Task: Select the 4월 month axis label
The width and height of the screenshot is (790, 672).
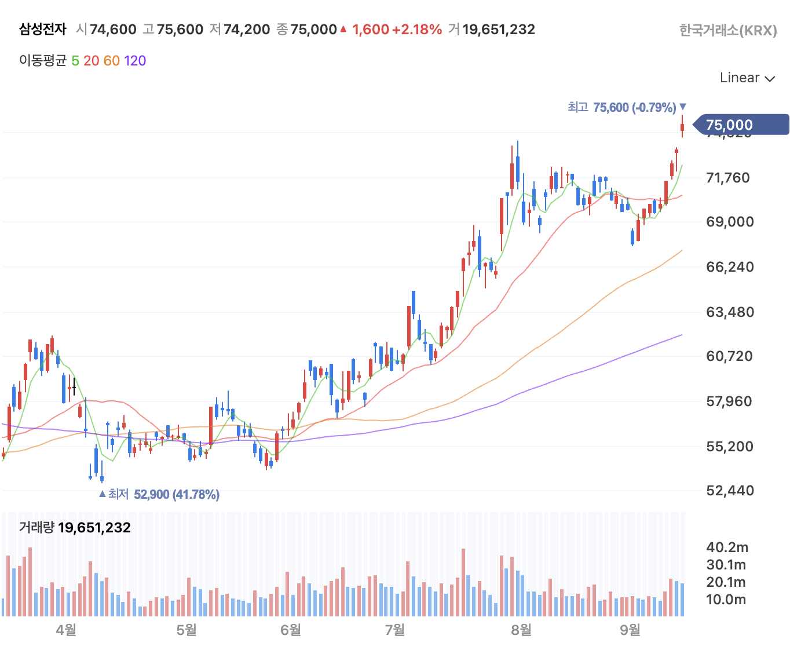Action: pos(65,631)
